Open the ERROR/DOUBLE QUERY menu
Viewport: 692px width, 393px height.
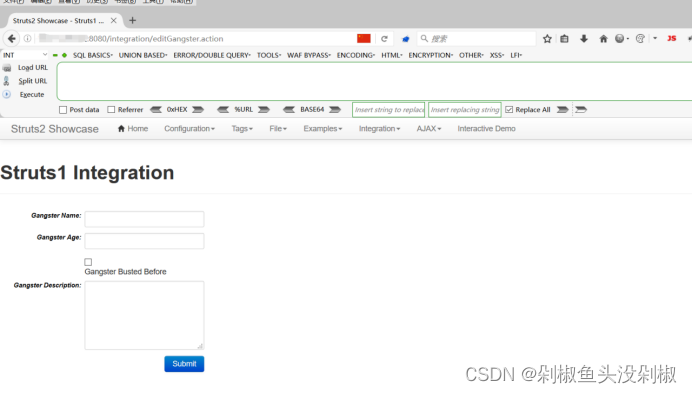pyautogui.click(x=212, y=55)
